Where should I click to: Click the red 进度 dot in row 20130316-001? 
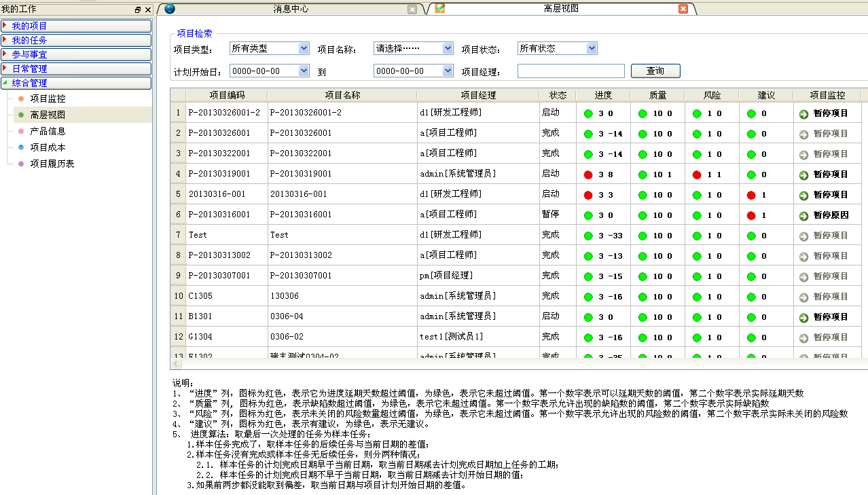588,195
